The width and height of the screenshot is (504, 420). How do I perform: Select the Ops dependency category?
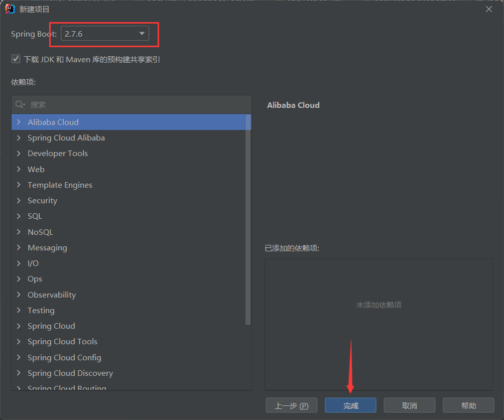(x=129, y=278)
